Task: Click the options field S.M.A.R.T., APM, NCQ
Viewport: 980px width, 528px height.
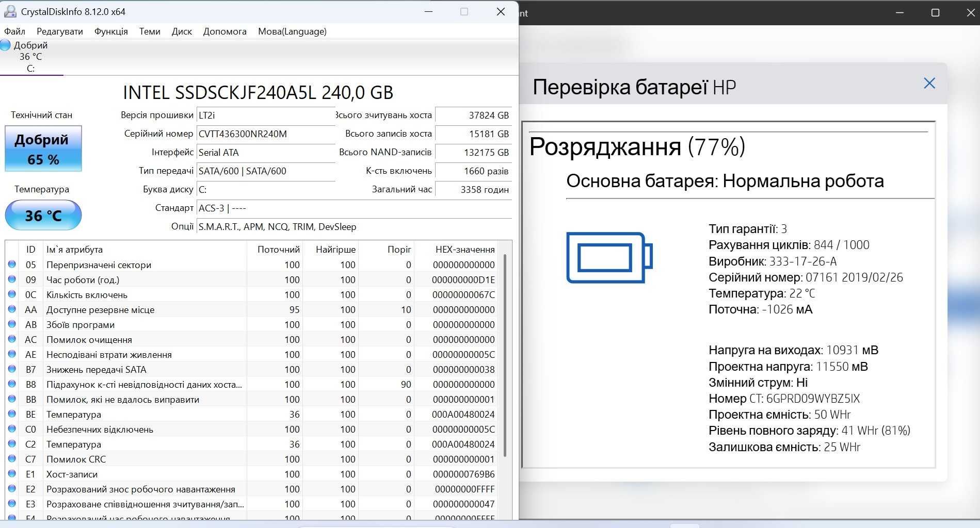Action: (x=355, y=227)
